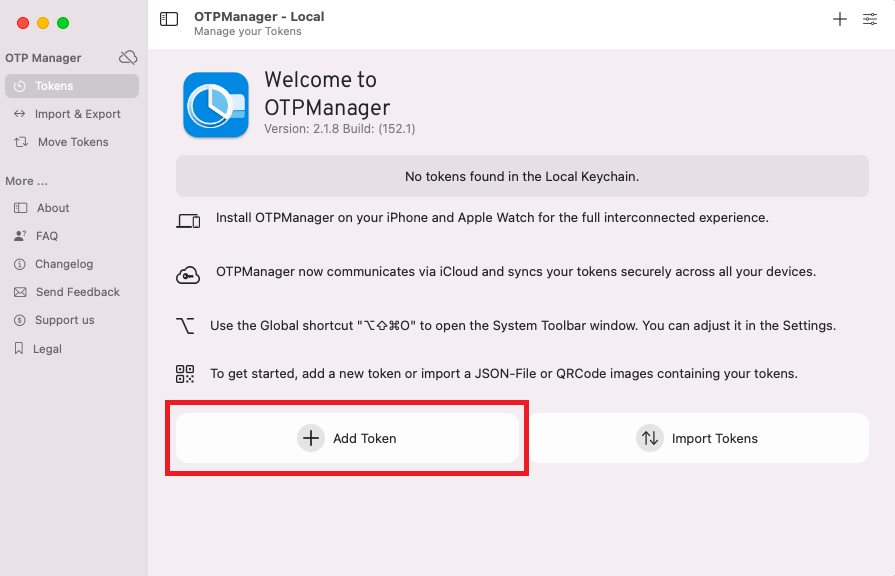Image resolution: width=895 pixels, height=576 pixels.
Task: Open the Legal section
Action: pos(72,349)
